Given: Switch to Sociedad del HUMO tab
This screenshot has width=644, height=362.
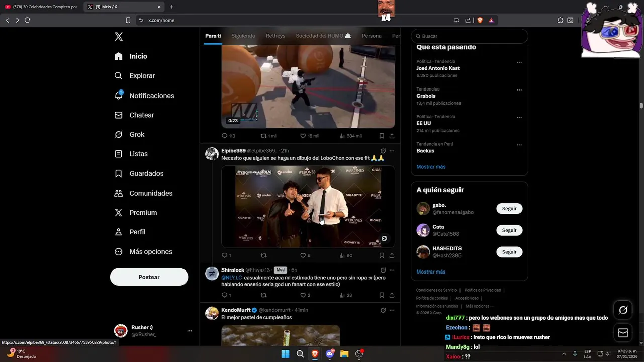Looking at the screenshot, I should click(323, 36).
